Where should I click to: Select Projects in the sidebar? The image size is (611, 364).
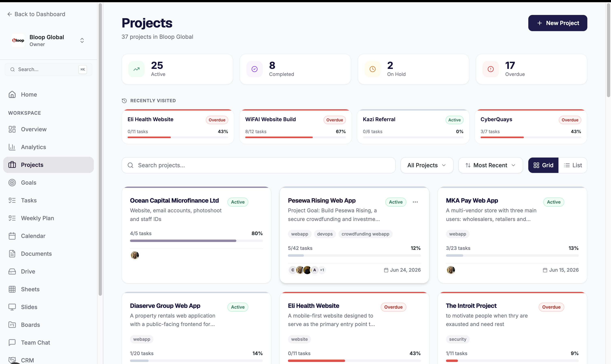(48, 165)
